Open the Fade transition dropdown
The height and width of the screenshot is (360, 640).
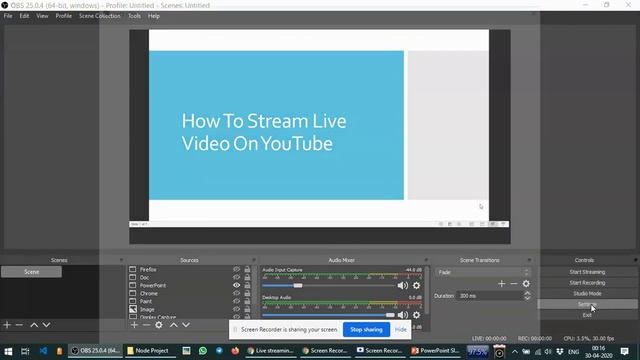pos(483,272)
